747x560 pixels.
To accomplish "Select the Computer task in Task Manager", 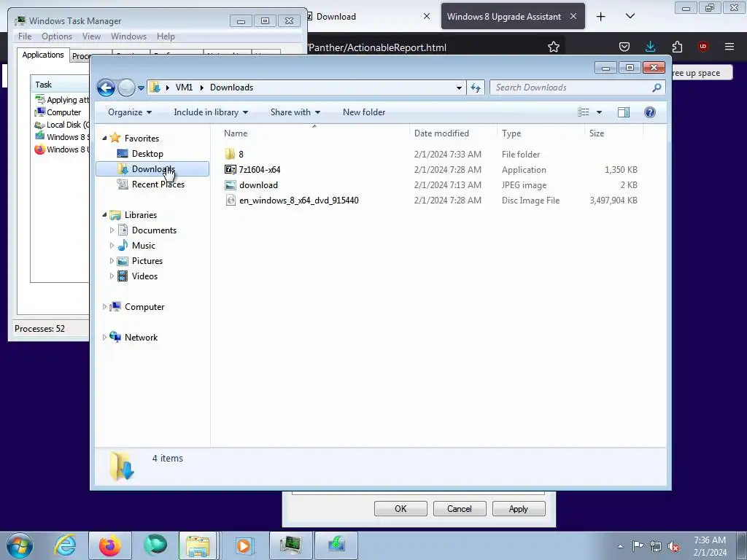I will (x=62, y=112).
